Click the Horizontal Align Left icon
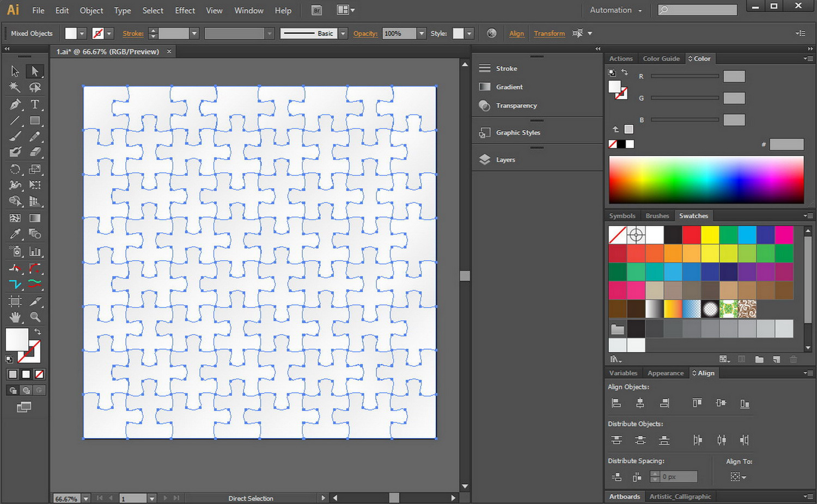The height and width of the screenshot is (504, 817). (617, 403)
